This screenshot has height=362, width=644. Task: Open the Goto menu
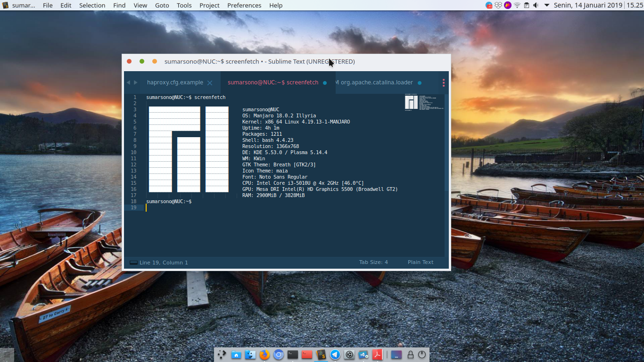click(162, 5)
